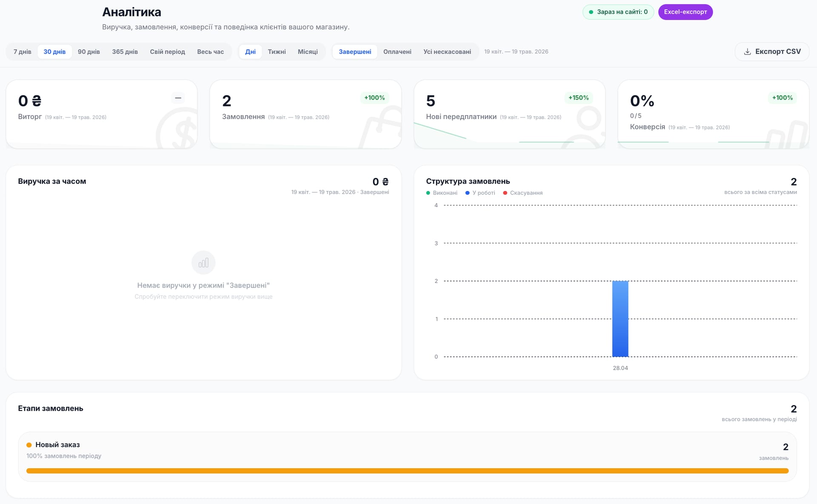Click the 28.04 axis date label
The width and height of the screenshot is (817, 504).
click(620, 368)
